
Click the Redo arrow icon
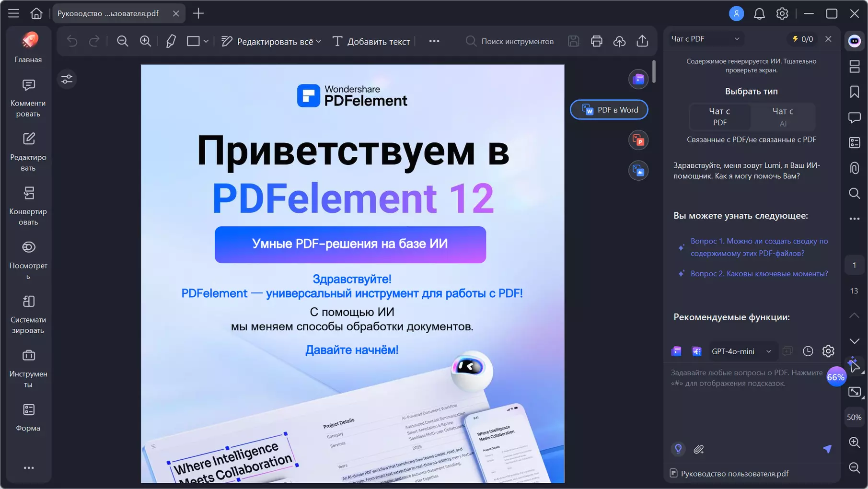94,41
